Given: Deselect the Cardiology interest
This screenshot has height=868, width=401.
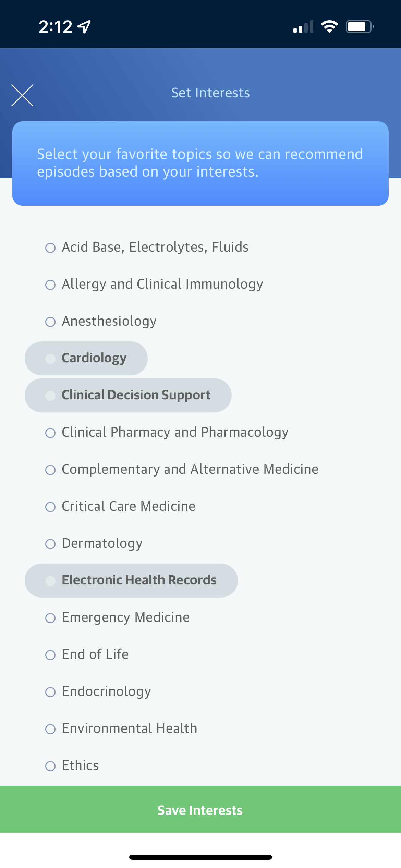Looking at the screenshot, I should point(86,358).
